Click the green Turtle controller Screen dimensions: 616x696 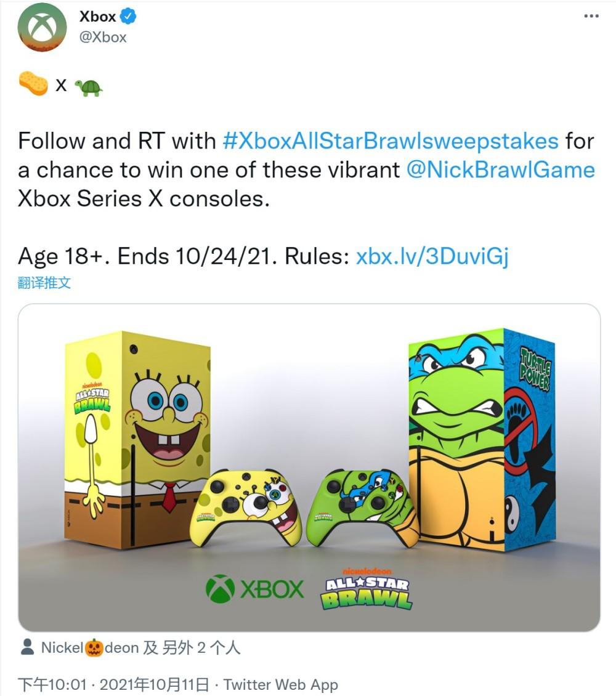coord(363,508)
